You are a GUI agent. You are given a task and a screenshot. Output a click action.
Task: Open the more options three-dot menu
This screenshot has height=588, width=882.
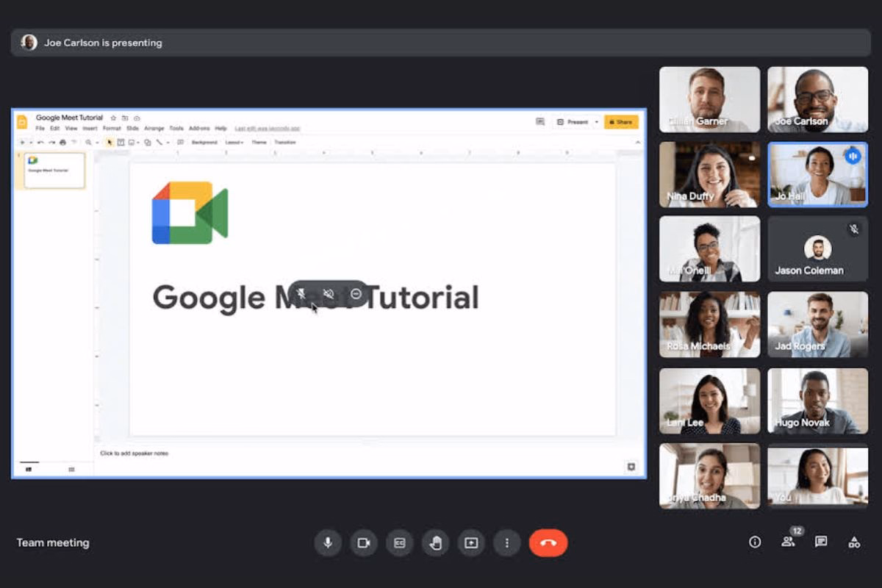tap(506, 542)
